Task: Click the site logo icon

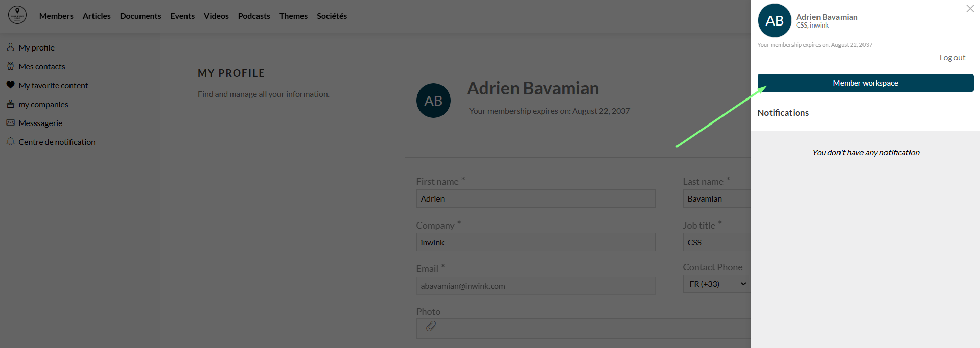Action: (17, 15)
